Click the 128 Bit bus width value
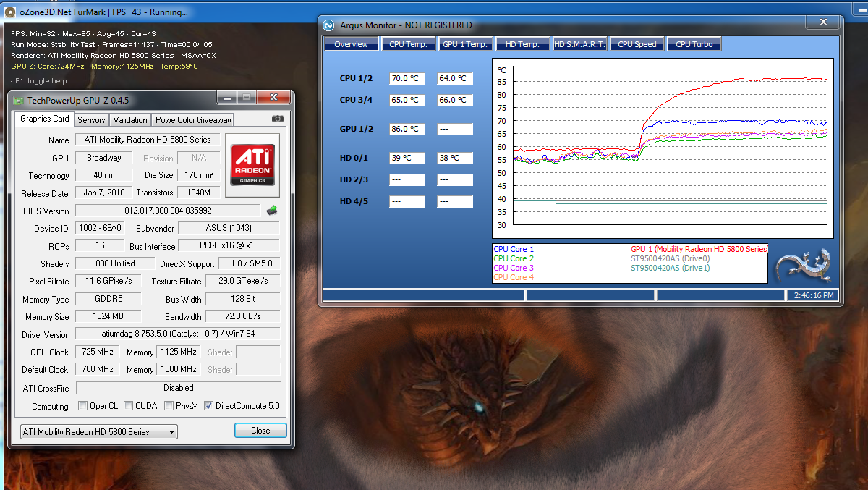The image size is (868, 490). click(243, 300)
